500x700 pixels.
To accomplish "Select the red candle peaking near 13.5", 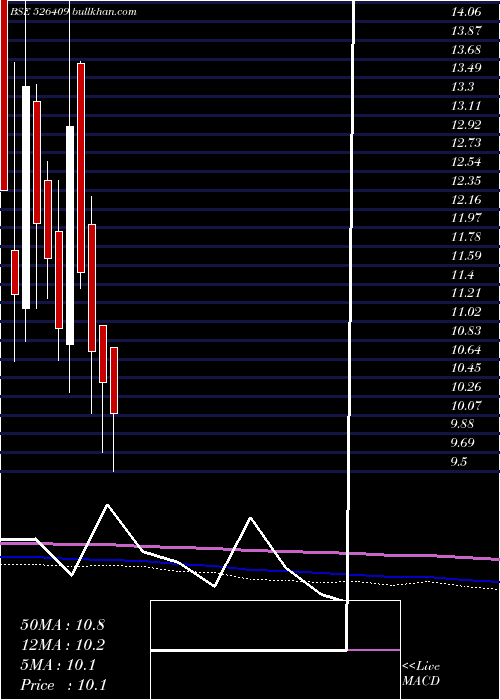I will click(81, 167).
